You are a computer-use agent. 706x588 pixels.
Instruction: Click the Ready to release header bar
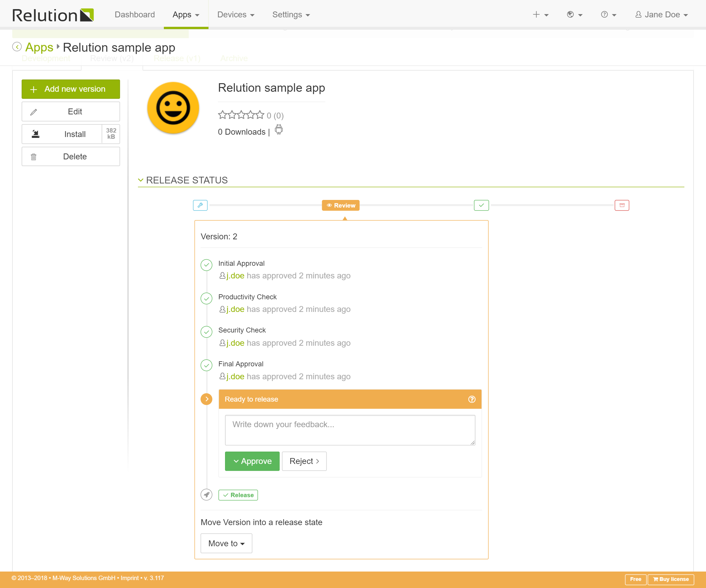(350, 399)
